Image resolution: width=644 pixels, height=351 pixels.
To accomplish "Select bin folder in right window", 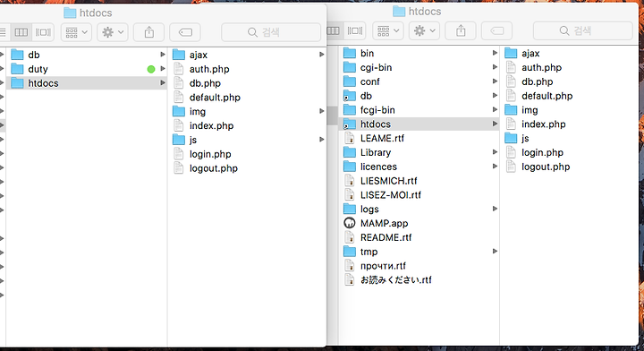I will 419,53.
